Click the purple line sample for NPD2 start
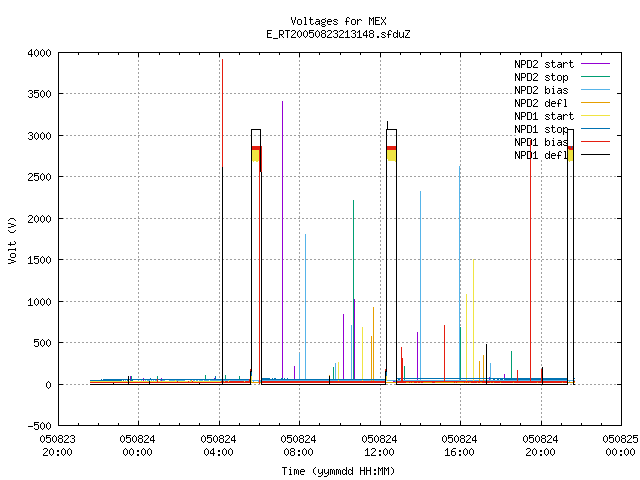 [x=595, y=64]
